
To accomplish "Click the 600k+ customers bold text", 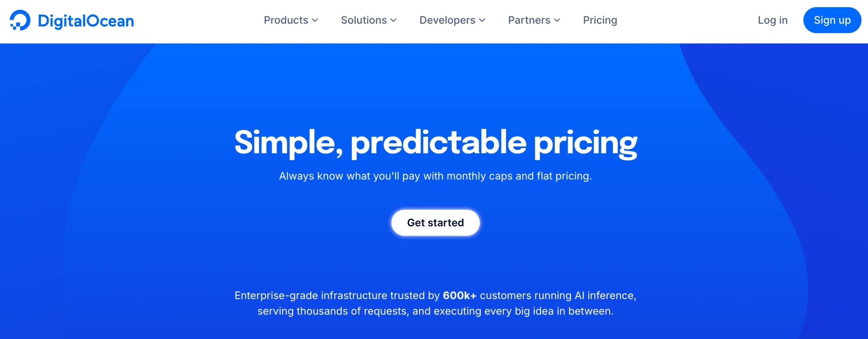I will [x=460, y=295].
